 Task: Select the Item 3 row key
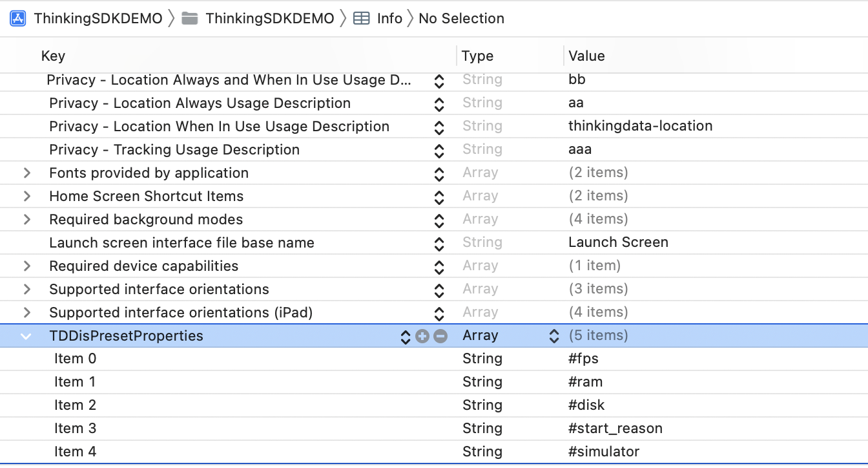point(75,429)
